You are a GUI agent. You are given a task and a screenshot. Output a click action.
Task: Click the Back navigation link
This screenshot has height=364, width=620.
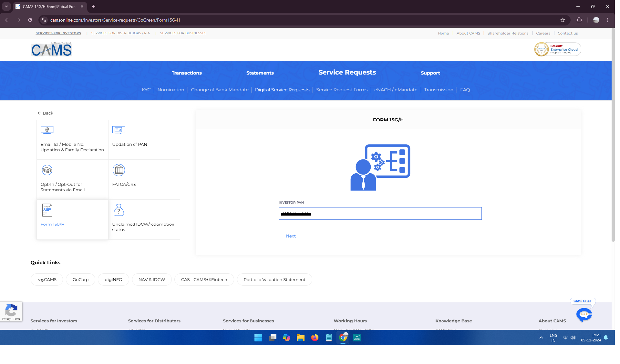pyautogui.click(x=46, y=113)
